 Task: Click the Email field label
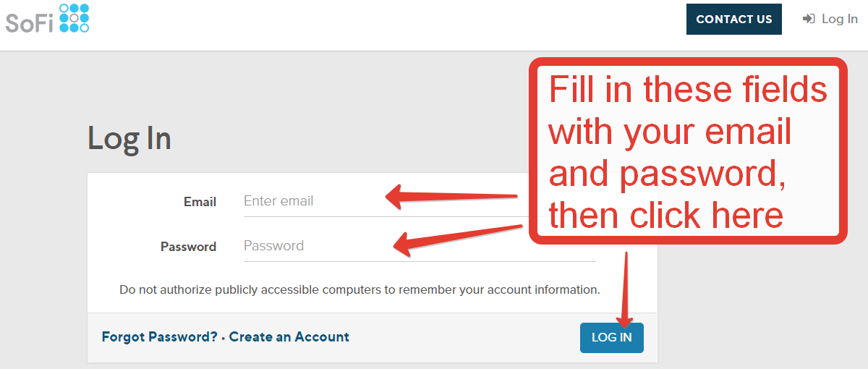click(x=200, y=202)
